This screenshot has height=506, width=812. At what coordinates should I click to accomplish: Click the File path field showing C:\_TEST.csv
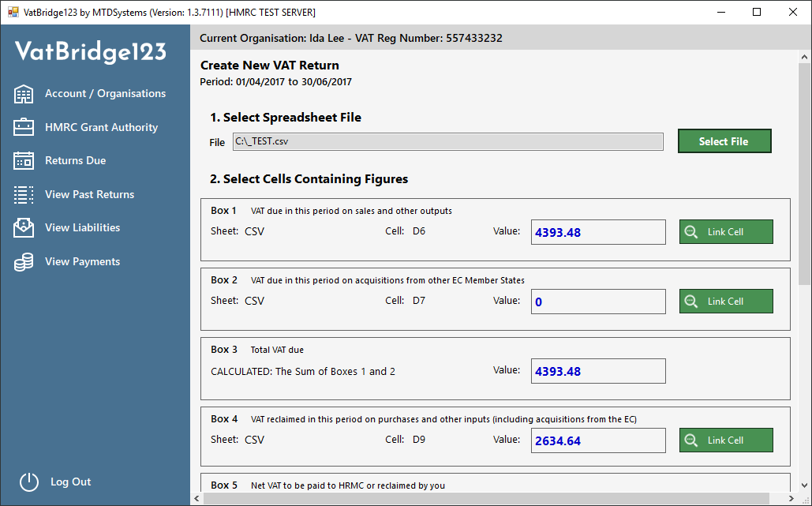pos(448,141)
